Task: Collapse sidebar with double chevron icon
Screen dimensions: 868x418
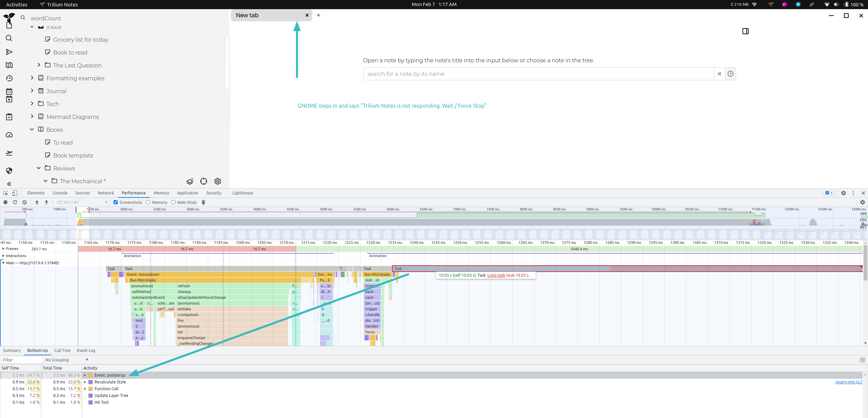Action: click(9, 184)
